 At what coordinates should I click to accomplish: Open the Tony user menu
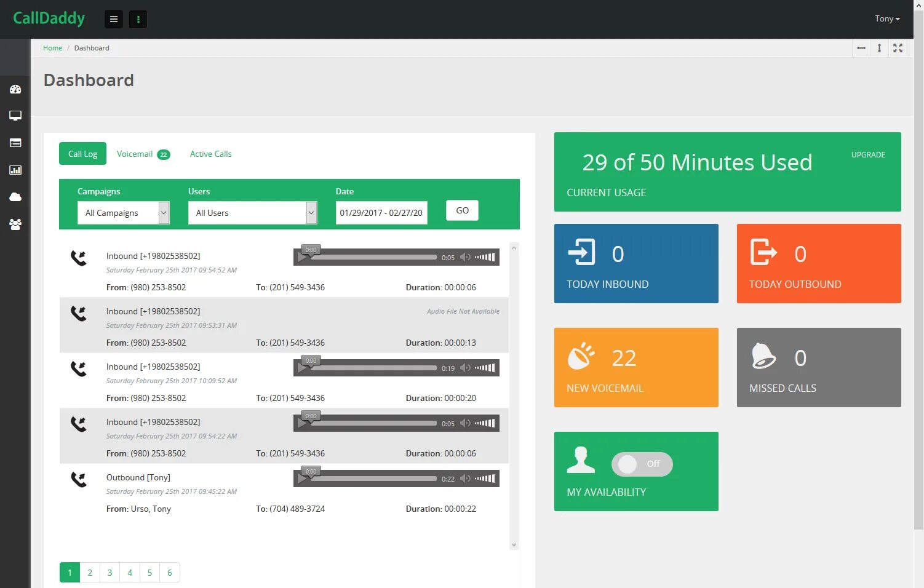pos(887,18)
